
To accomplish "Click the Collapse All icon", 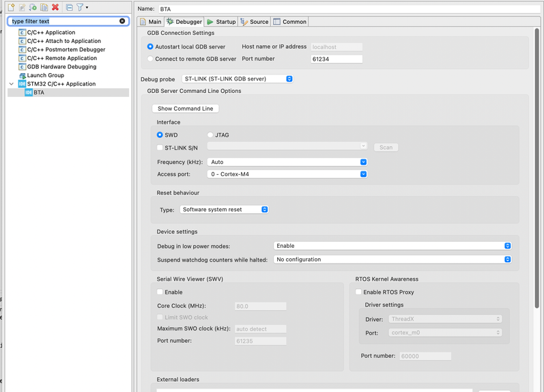I will (x=70, y=7).
